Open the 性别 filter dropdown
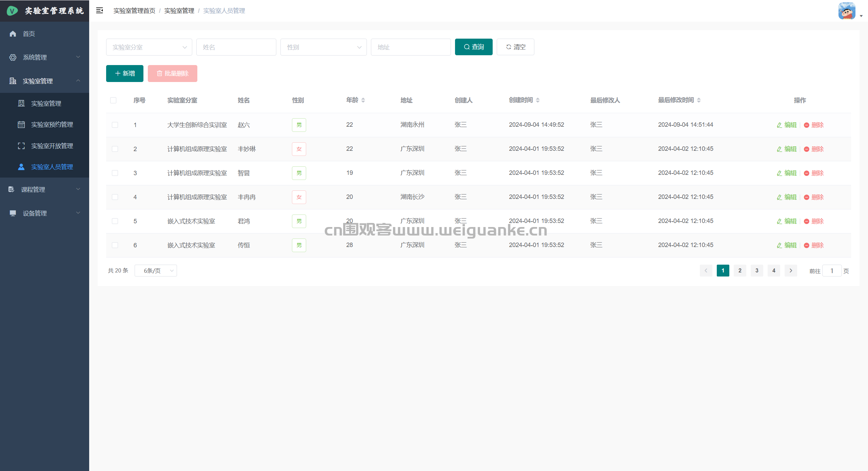Image resolution: width=868 pixels, height=471 pixels. click(x=323, y=47)
